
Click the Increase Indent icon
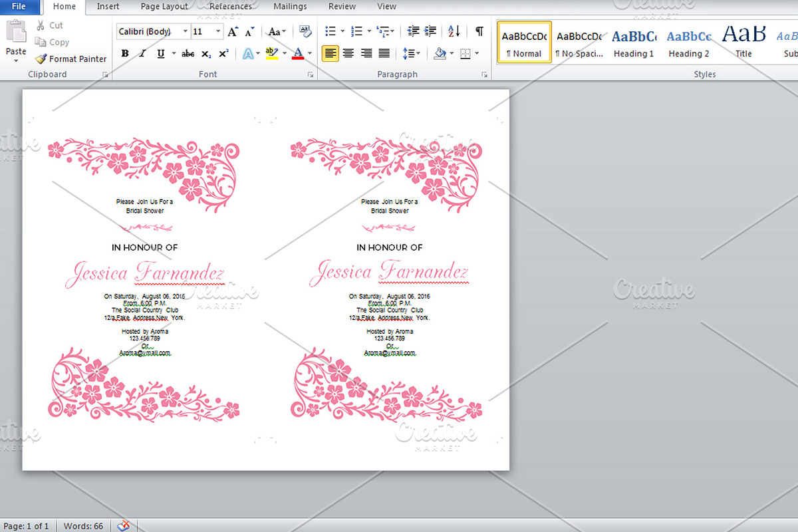pyautogui.click(x=430, y=31)
